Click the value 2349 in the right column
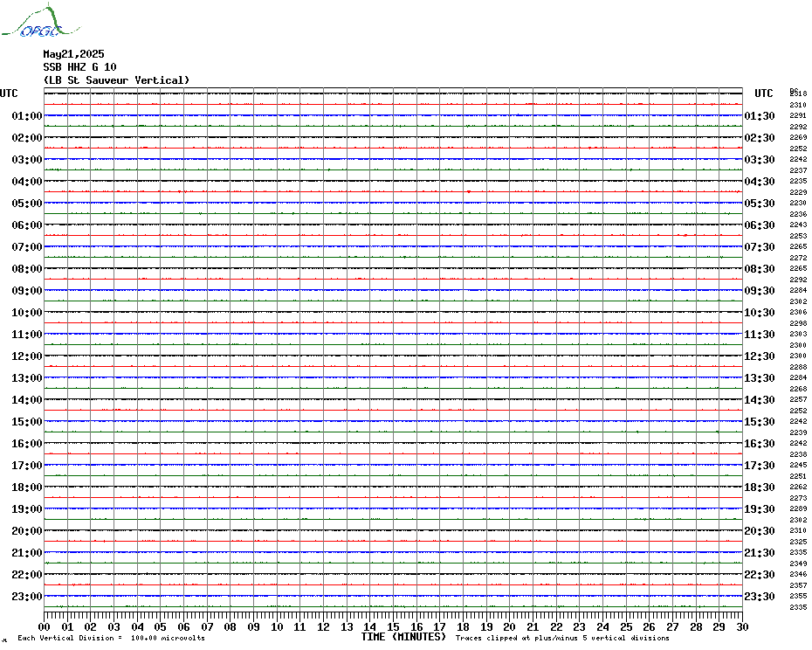The height and width of the screenshot is (650, 812). [x=798, y=564]
